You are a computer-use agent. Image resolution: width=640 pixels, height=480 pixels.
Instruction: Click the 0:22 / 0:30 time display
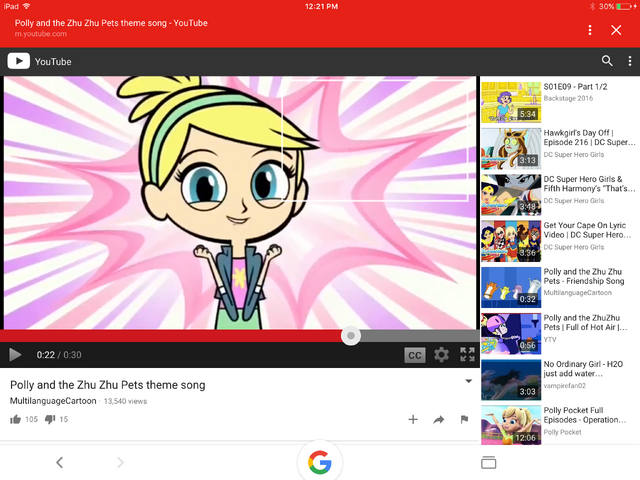[x=59, y=355]
